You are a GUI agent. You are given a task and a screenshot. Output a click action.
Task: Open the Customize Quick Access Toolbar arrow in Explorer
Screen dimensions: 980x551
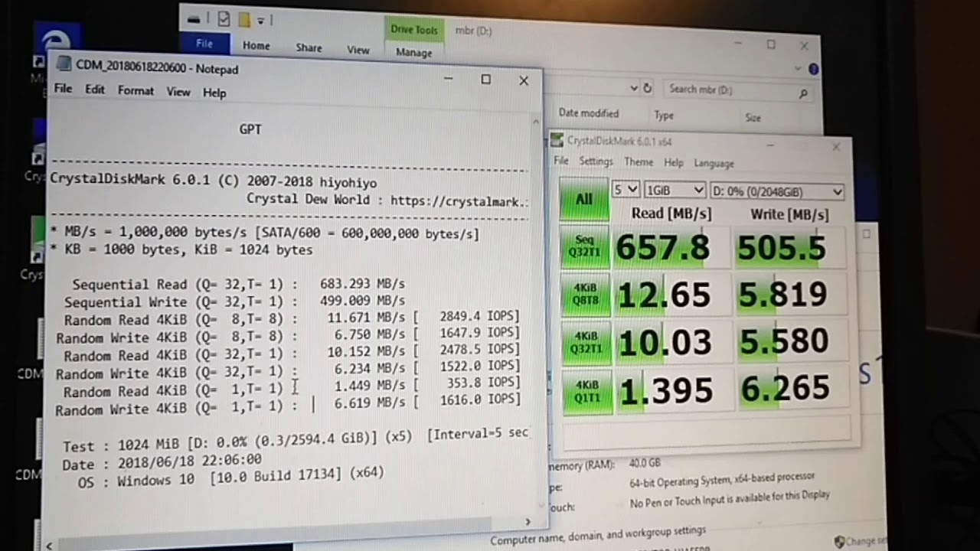coord(261,21)
